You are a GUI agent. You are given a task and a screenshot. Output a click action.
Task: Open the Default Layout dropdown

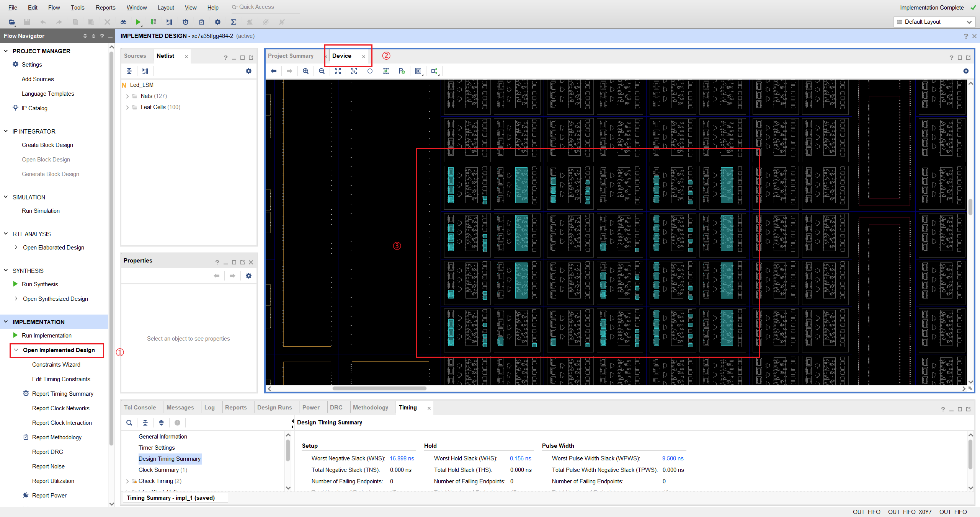(x=934, y=22)
